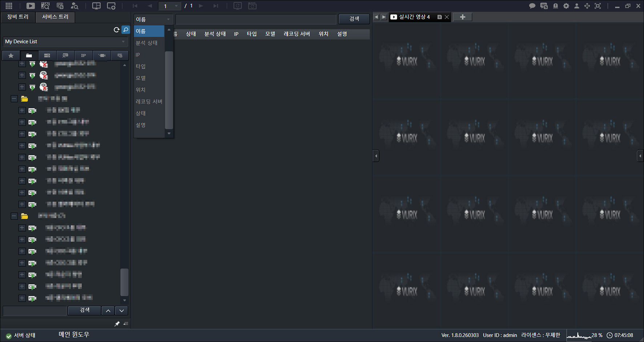The width and height of the screenshot is (644, 342).
Task: Refresh the device tree
Action: point(116,30)
